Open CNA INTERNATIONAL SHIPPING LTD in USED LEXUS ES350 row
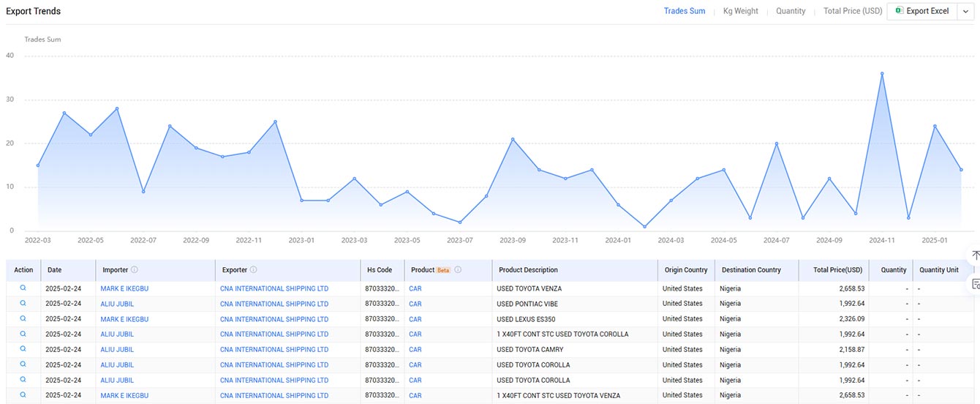 [x=274, y=319]
